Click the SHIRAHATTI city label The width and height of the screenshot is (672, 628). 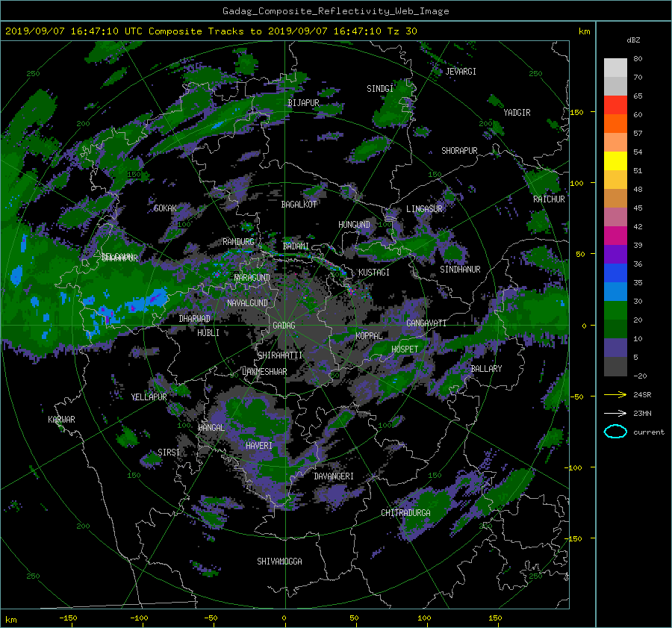click(280, 355)
